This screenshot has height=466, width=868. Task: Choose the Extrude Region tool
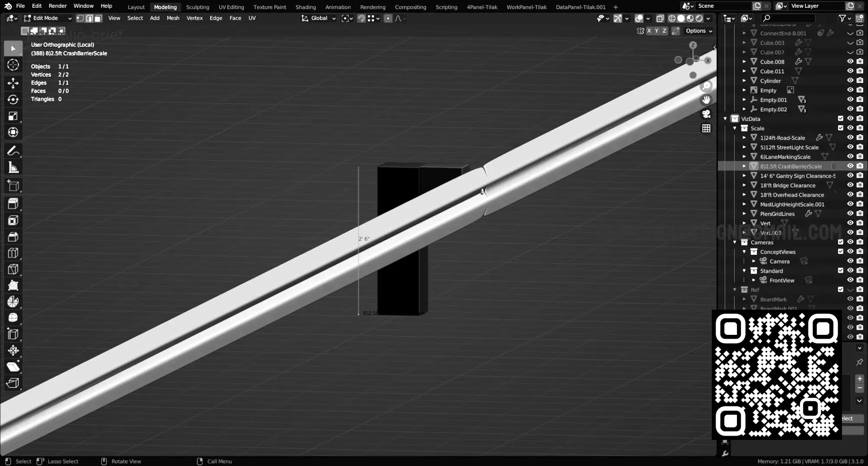click(x=13, y=204)
